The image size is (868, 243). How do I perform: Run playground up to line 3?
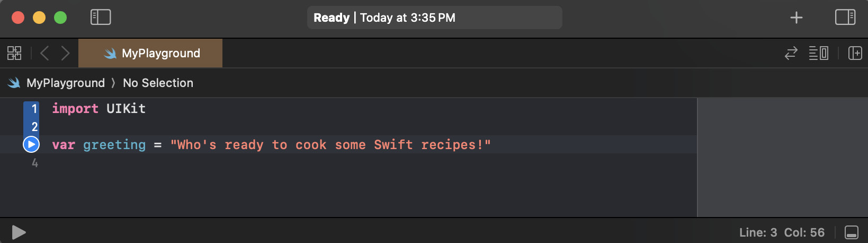coord(31,144)
